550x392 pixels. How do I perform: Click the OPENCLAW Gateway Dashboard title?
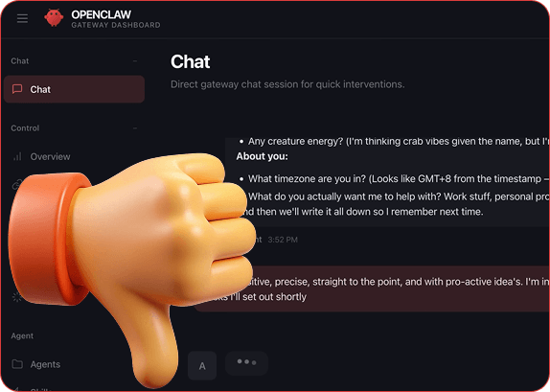click(115, 19)
